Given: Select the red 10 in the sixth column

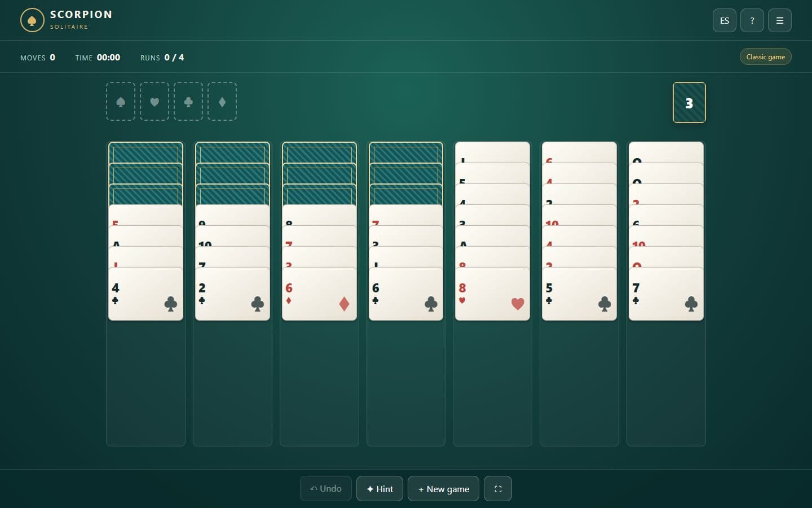Looking at the screenshot, I should tap(579, 216).
